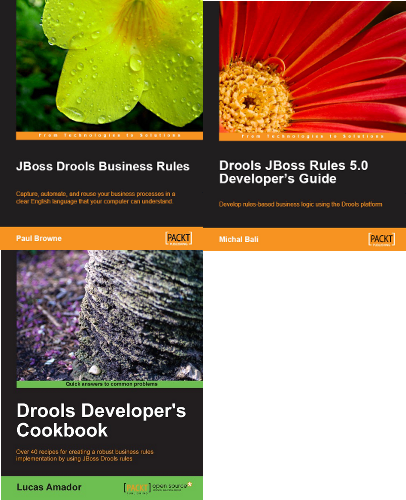Select the JBoss Drools Business Rules title
Viewport: 406px width, 500px height.
[x=103, y=166]
